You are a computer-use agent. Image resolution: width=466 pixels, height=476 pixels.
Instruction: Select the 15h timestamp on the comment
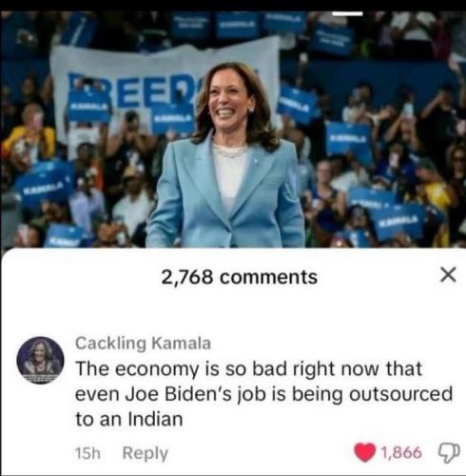coord(87,453)
